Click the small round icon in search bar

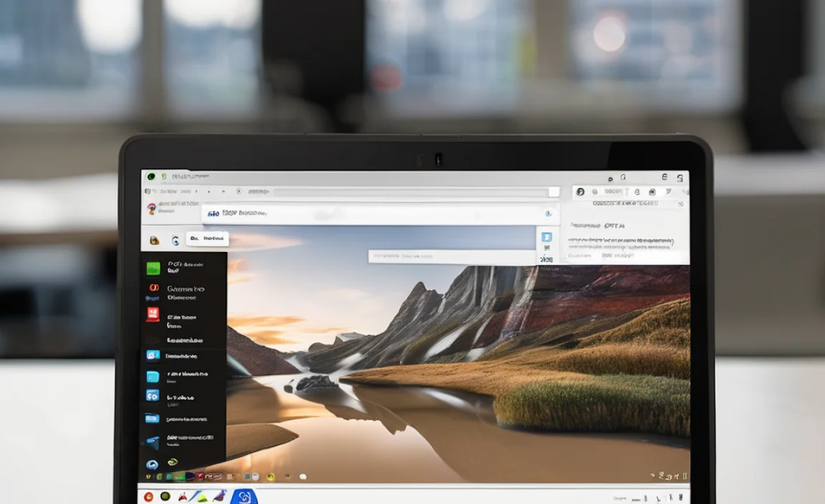548,213
